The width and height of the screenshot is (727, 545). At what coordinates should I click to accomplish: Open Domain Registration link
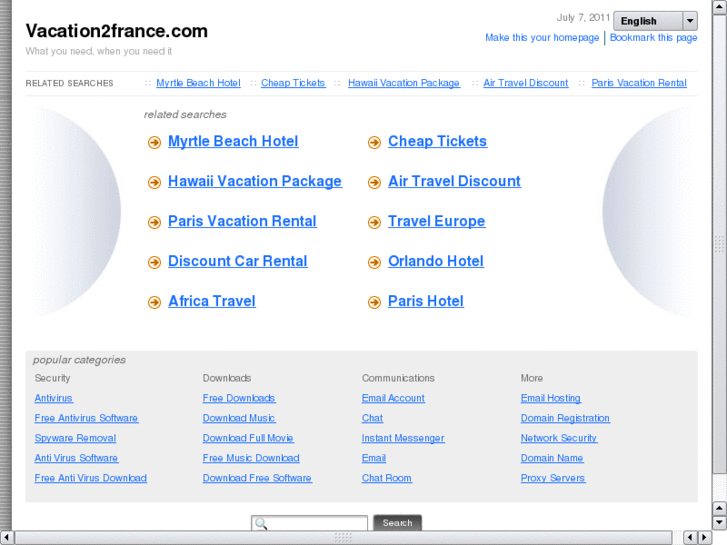click(x=565, y=418)
